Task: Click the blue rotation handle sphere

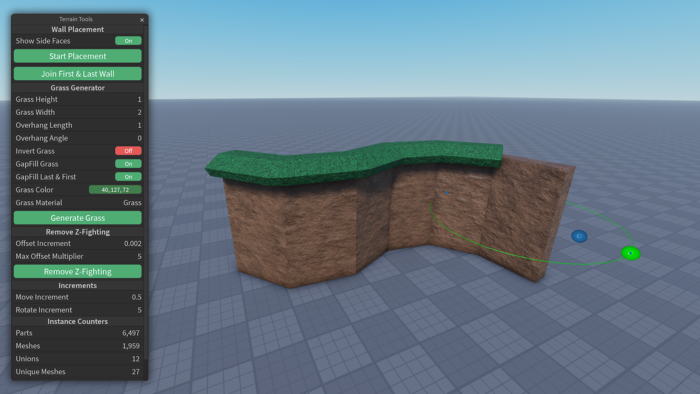Action: [579, 236]
